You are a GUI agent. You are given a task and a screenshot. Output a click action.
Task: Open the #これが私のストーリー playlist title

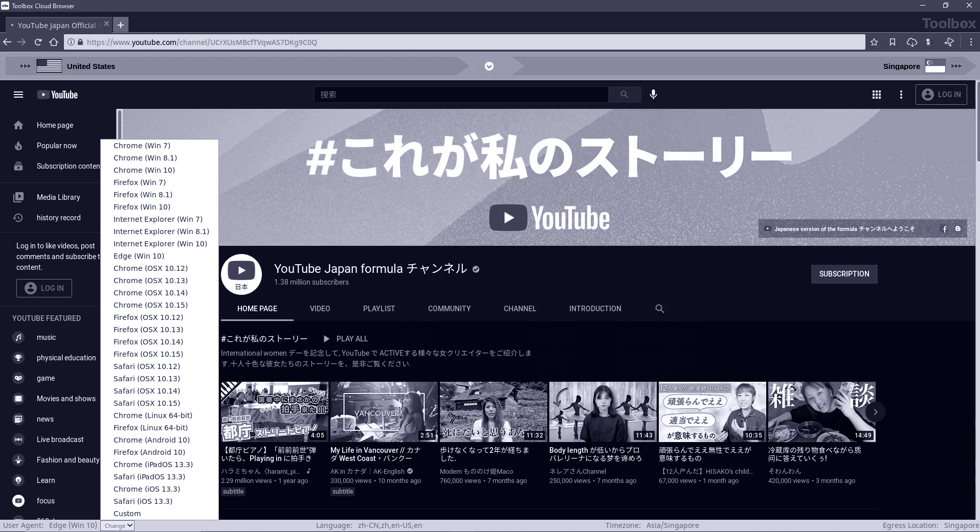pyautogui.click(x=264, y=339)
